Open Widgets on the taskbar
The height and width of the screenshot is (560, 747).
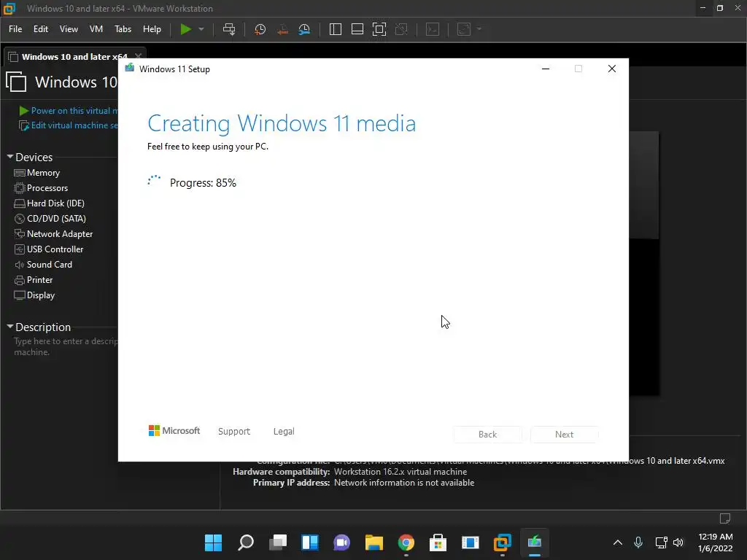[x=309, y=542]
